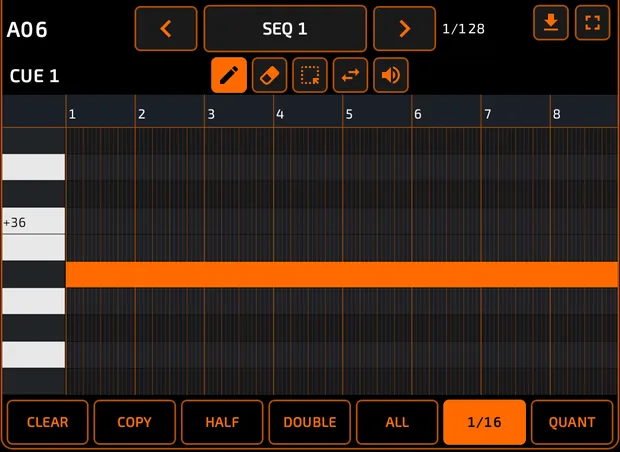Quantize notes with the QUANT button
The height and width of the screenshot is (452, 620).
[572, 422]
